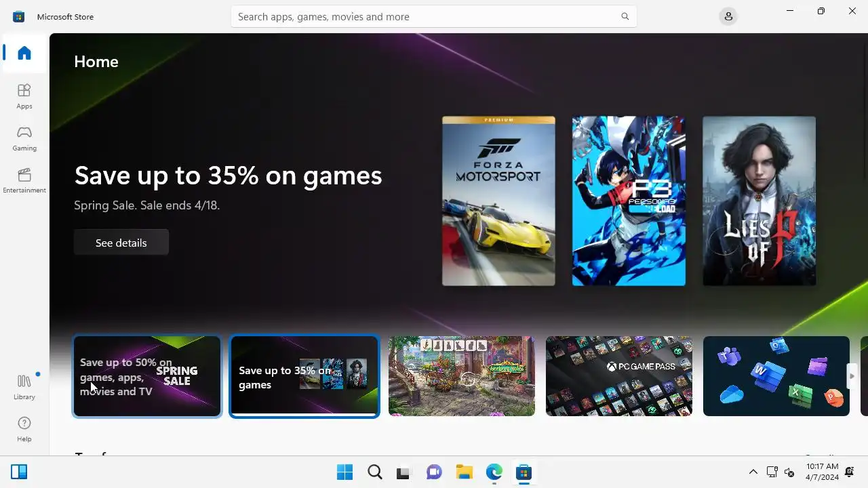Launch Microsoft Edge from the taskbar
This screenshot has width=868, height=488.
point(494,472)
